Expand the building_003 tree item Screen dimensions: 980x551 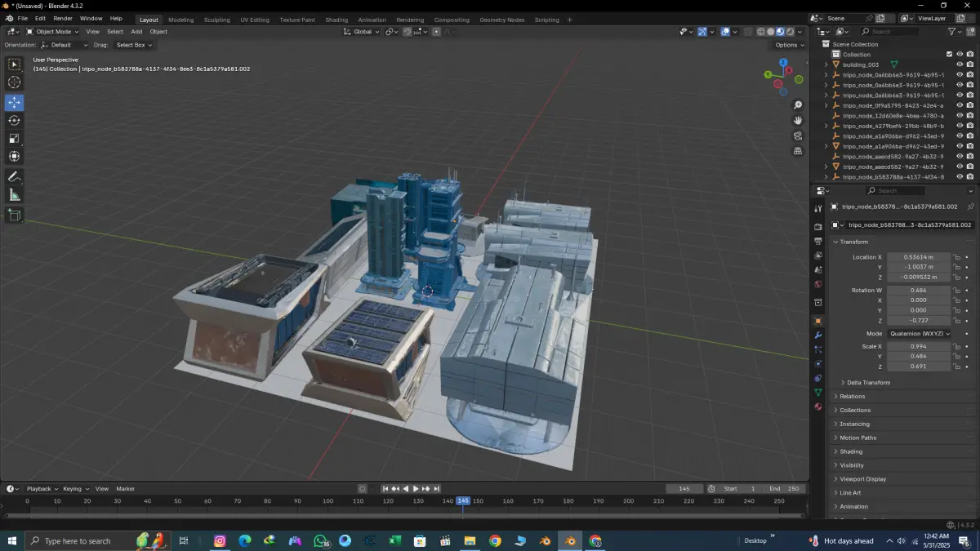tap(826, 64)
